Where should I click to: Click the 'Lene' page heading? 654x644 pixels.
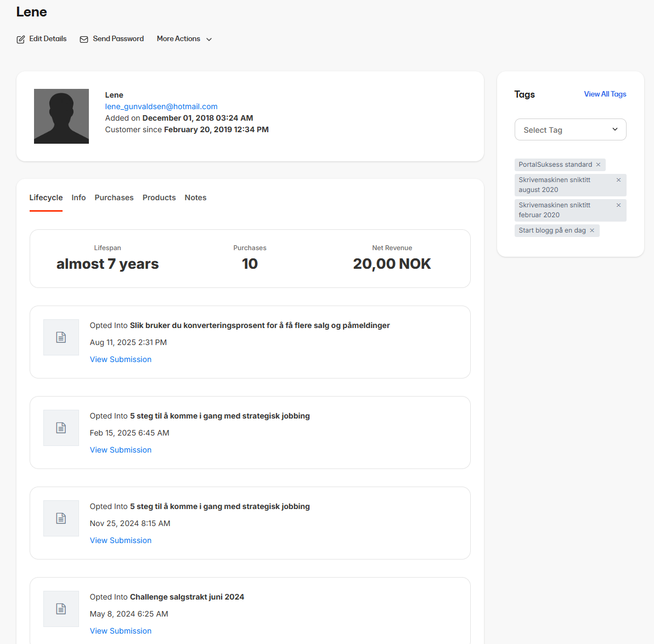(x=32, y=12)
